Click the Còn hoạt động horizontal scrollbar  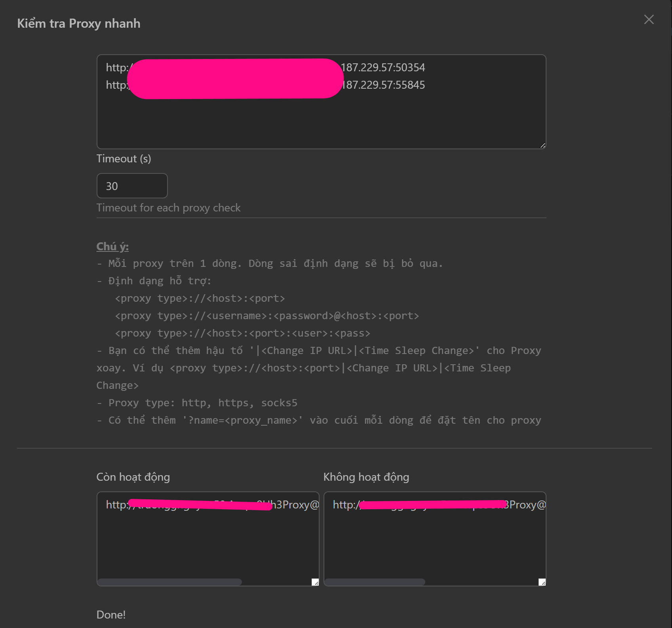pos(169,582)
